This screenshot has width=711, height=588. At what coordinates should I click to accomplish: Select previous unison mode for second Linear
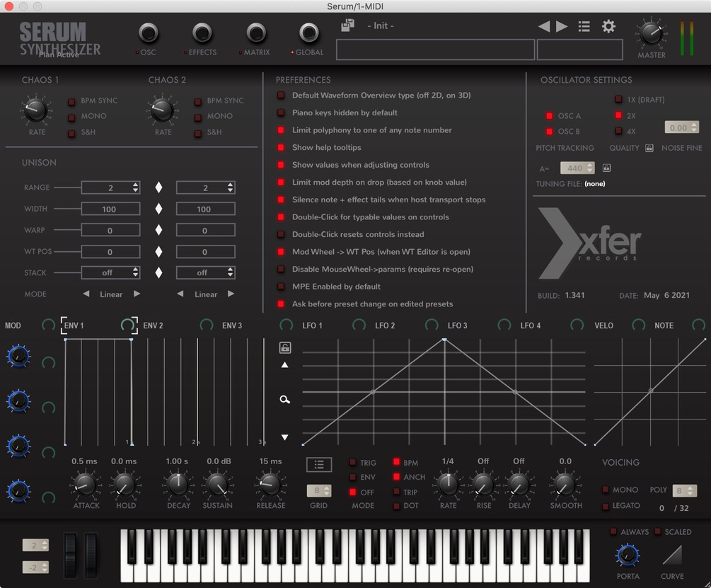pyautogui.click(x=180, y=294)
